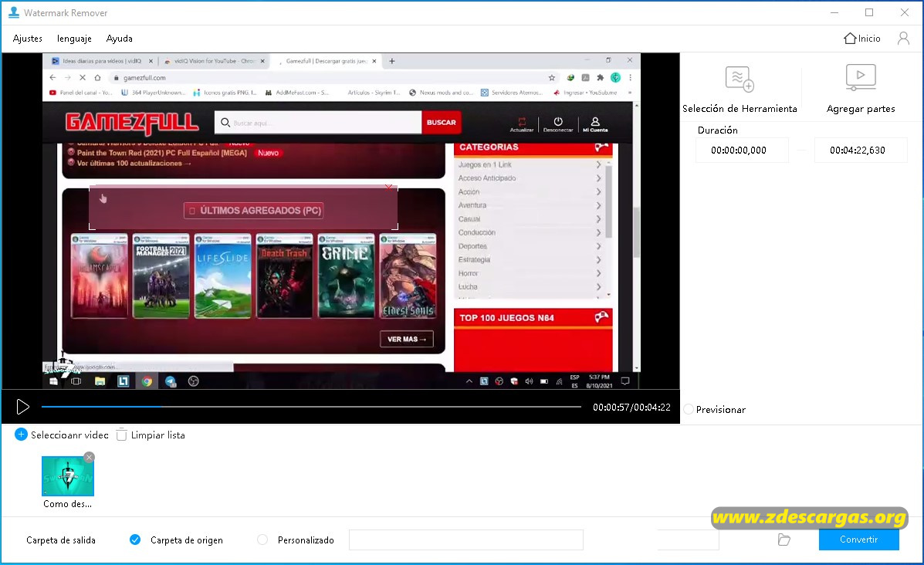Viewport: 924px width, 565px height.
Task: Expand the Aventura category arrow
Action: tap(599, 205)
